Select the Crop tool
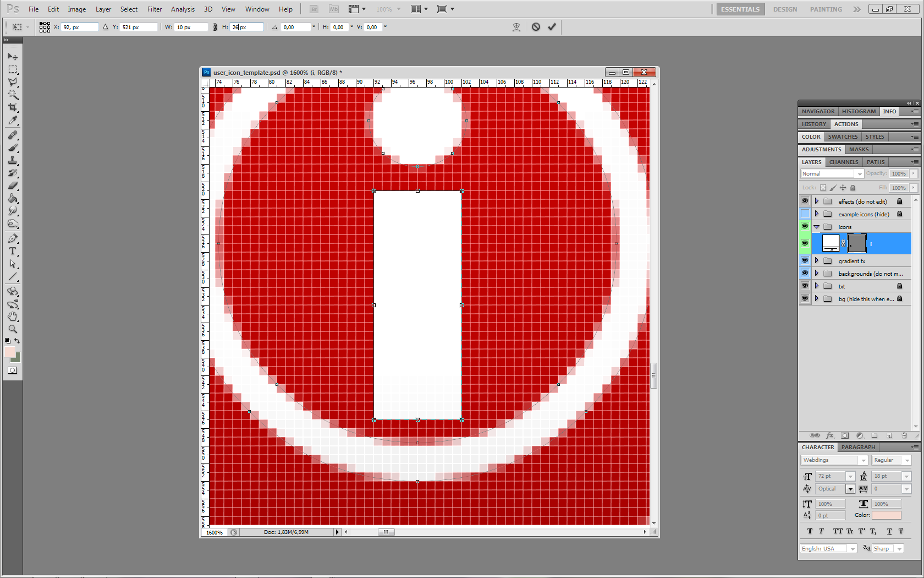Screen dimensions: 924x578 13,107
